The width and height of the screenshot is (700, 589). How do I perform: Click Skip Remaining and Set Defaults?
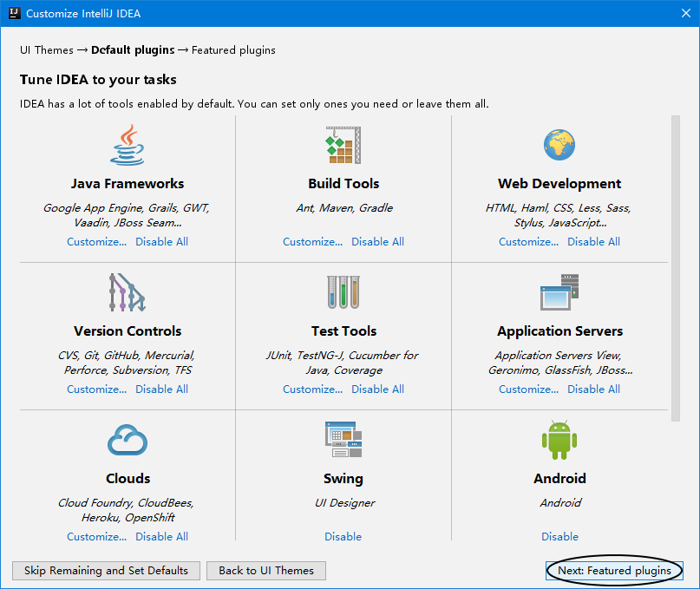click(x=107, y=571)
